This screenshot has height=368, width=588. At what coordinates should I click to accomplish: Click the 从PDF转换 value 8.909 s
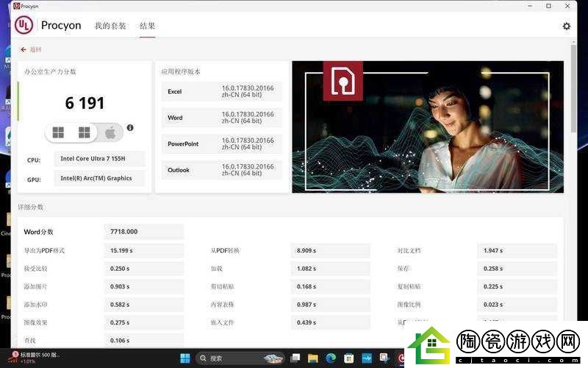(x=331, y=250)
